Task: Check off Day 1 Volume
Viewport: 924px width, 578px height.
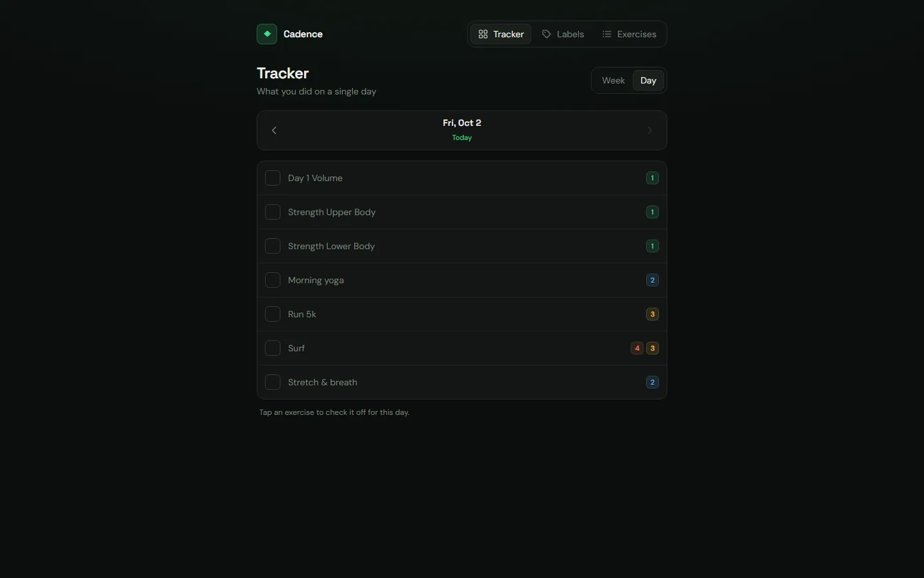Action: point(273,178)
